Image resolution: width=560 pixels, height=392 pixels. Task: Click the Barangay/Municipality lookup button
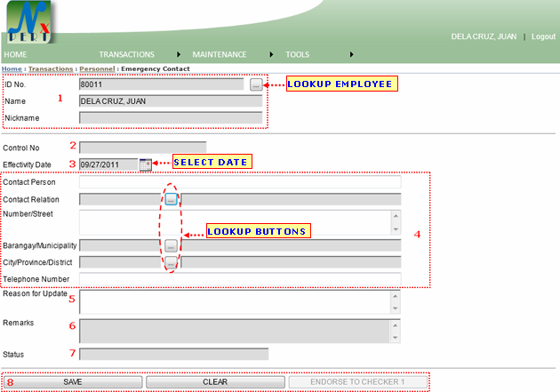(171, 245)
